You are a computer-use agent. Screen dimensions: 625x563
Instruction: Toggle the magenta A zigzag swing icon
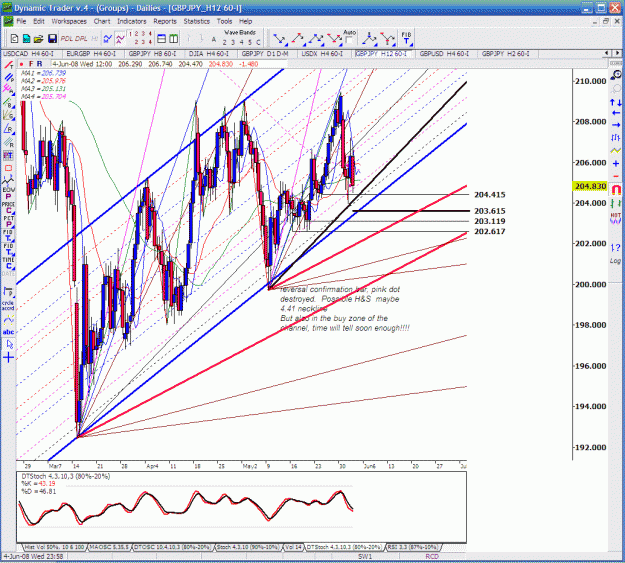pyautogui.click(x=120, y=39)
